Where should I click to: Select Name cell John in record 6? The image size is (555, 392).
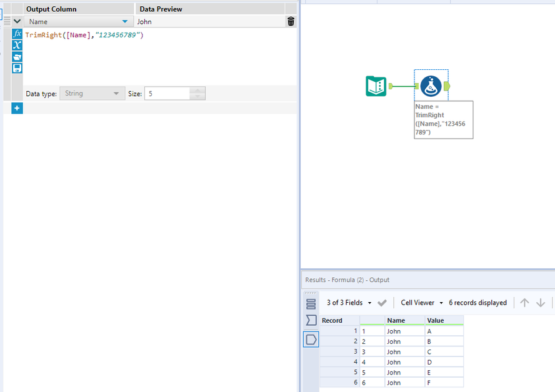(404, 383)
